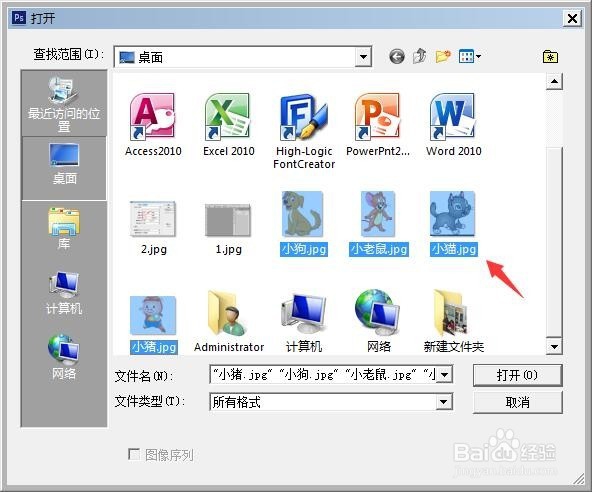Select the 网络 icon in file list
This screenshot has height=492, width=592.
[x=378, y=321]
